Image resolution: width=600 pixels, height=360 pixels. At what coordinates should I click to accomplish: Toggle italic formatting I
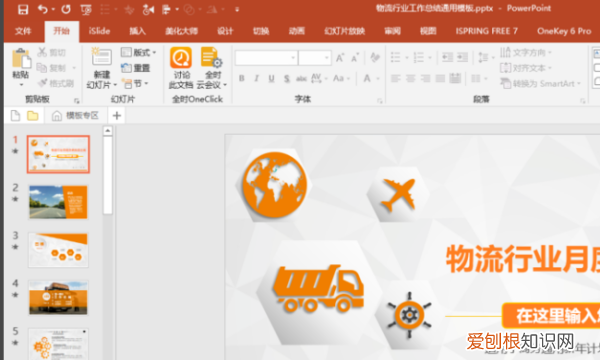256,78
